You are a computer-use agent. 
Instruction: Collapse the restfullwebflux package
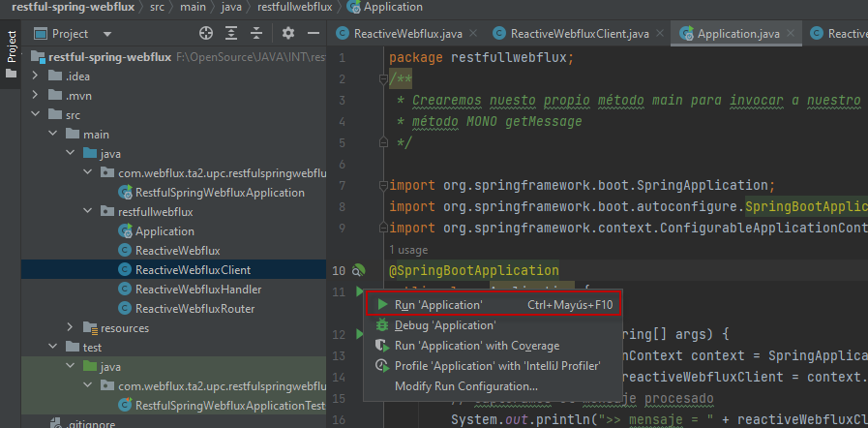click(88, 211)
